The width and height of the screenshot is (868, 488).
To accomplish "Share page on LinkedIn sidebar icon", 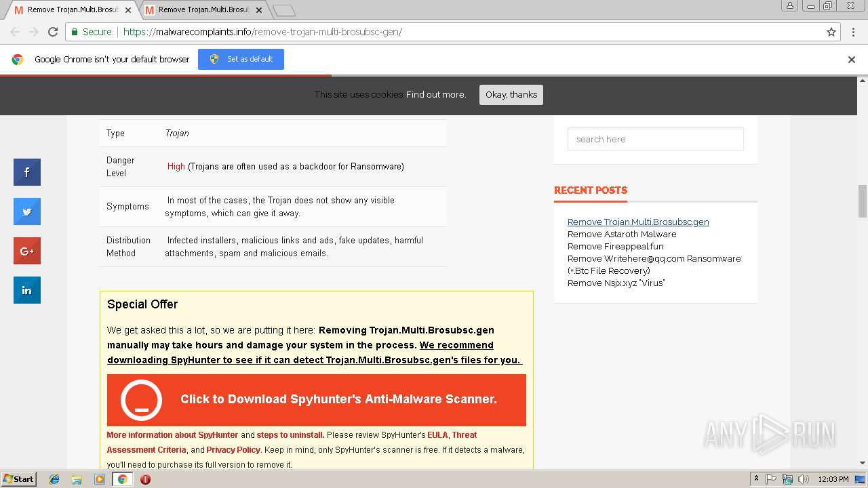I will pos(27,290).
